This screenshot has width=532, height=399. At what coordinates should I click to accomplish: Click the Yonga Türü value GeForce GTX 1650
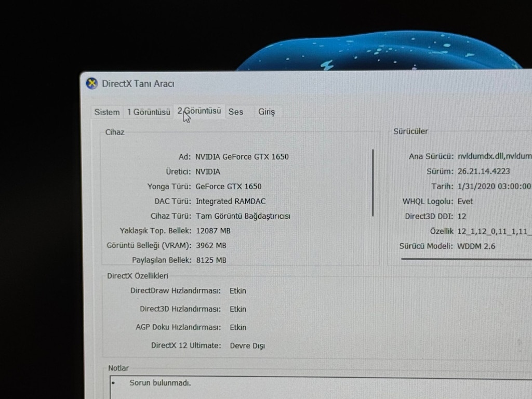(x=229, y=187)
